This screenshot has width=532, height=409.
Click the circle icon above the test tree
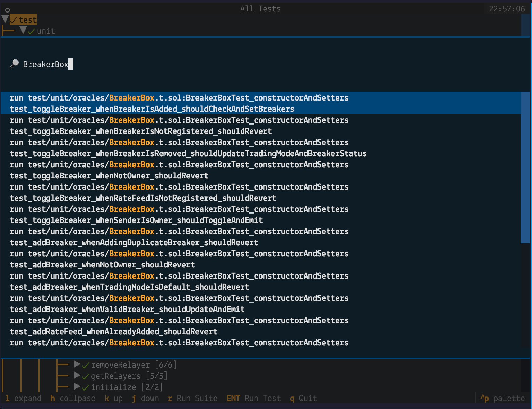[x=7, y=10]
